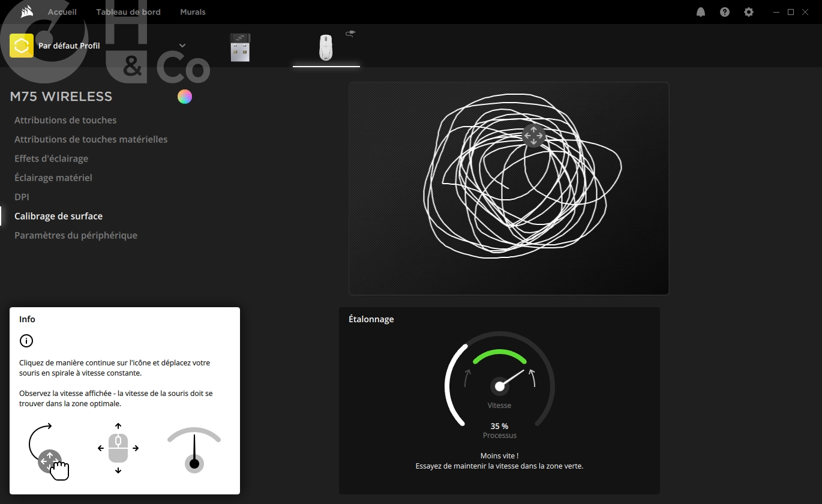Click the rainbow color wheel icon
Screen dimensions: 822x504
click(185, 97)
